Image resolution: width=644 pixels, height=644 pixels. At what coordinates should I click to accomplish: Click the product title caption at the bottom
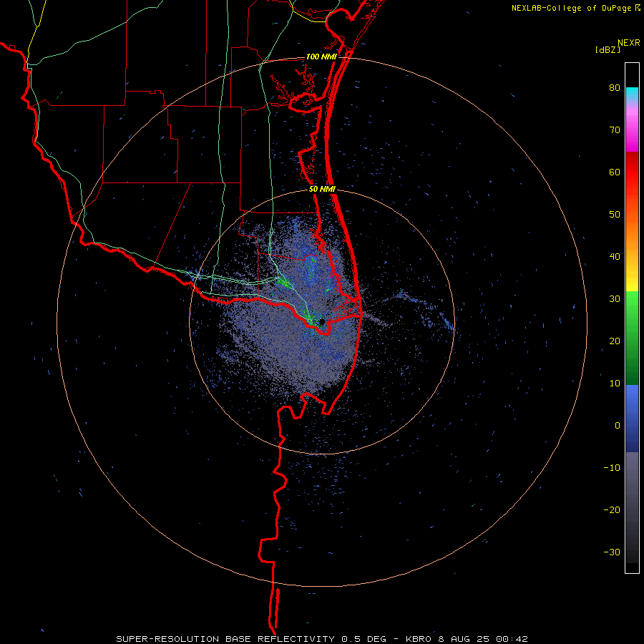[321, 639]
